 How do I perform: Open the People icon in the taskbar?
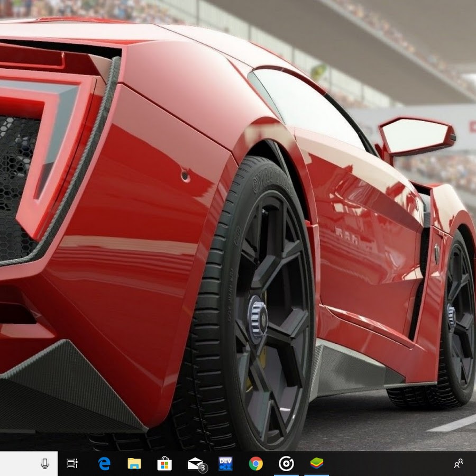pyautogui.click(x=459, y=463)
